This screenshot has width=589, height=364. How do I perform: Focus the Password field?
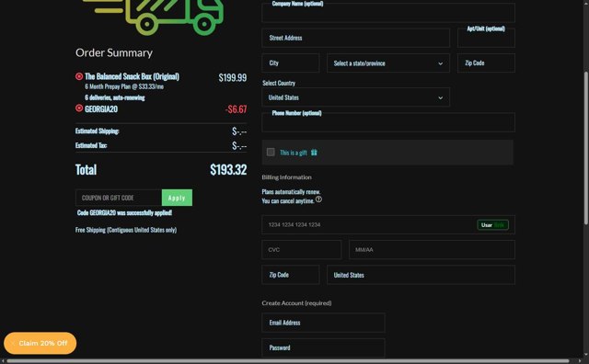(x=323, y=347)
